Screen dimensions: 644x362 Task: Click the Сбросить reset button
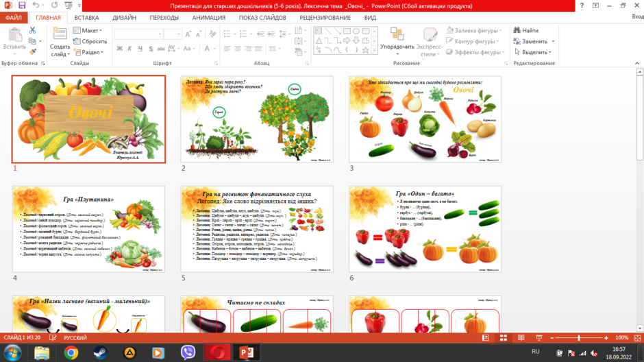click(90, 41)
